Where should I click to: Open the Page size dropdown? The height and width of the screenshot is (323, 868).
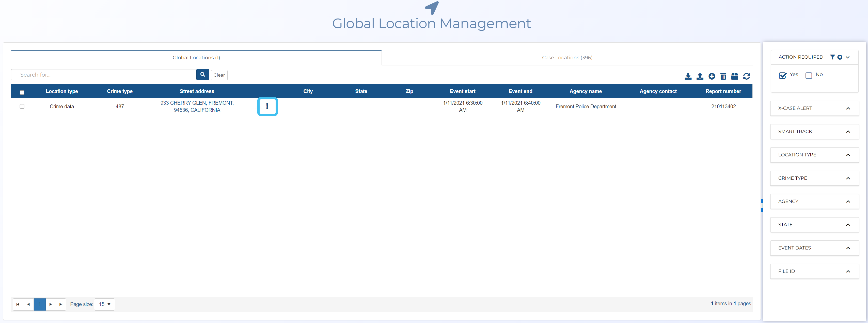pos(104,304)
